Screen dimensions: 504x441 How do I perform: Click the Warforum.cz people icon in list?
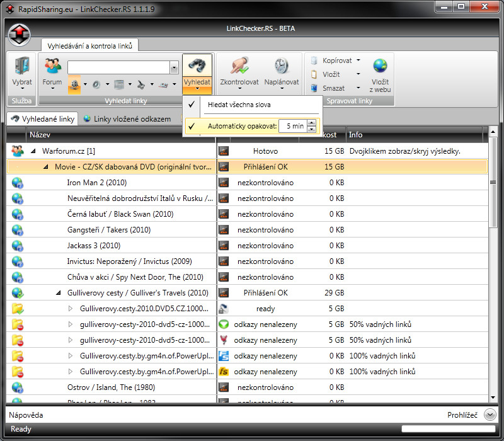pyautogui.click(x=18, y=151)
